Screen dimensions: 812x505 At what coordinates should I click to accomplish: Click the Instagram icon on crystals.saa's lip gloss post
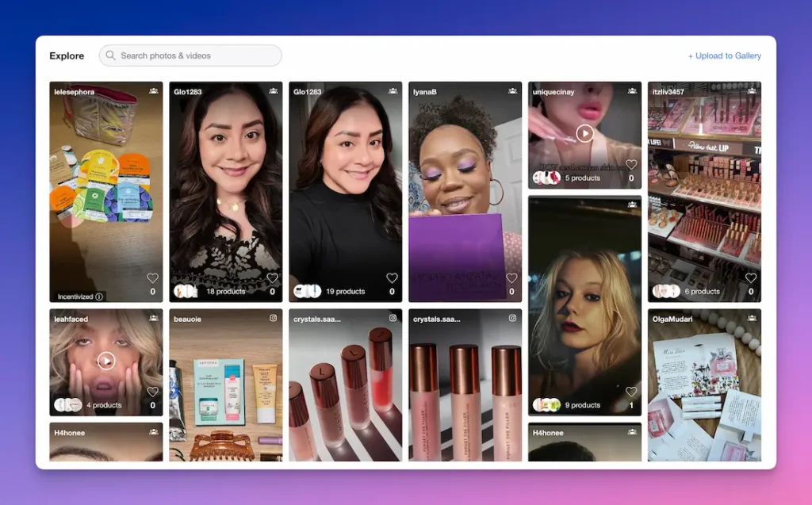pyautogui.click(x=393, y=316)
